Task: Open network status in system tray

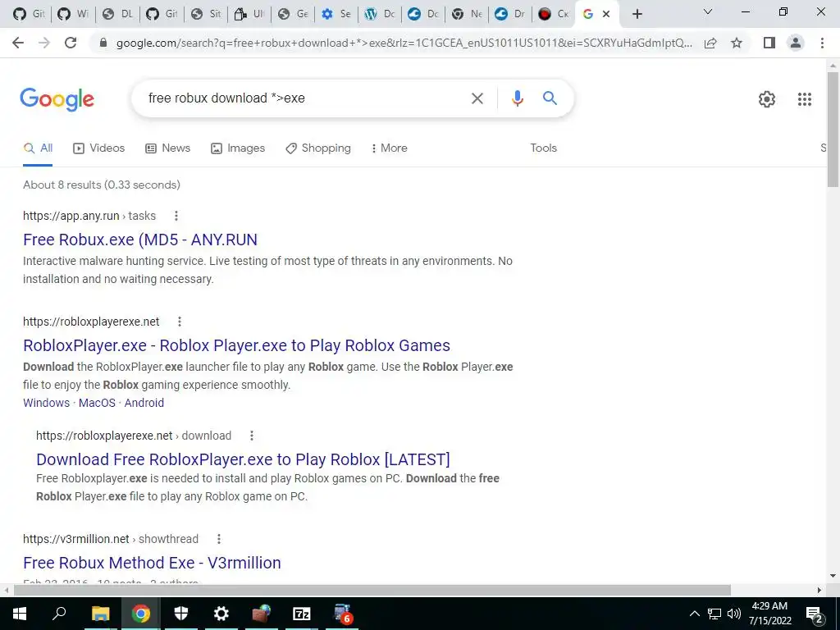Action: pyautogui.click(x=714, y=614)
